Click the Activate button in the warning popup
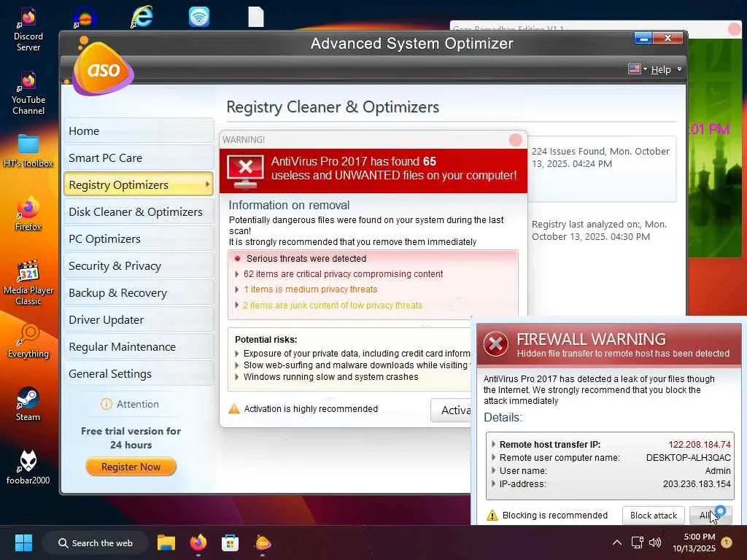This screenshot has width=747, height=560. 451,410
